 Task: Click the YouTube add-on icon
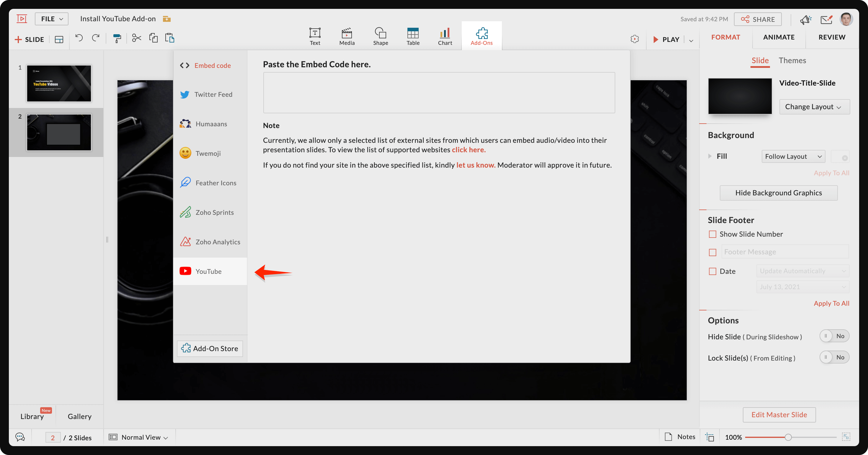pos(185,271)
